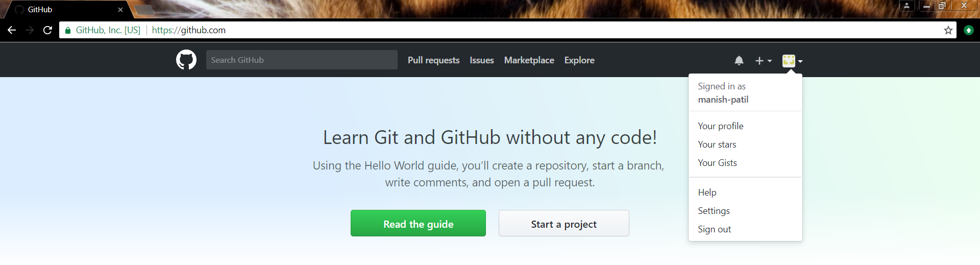
Task: Open the notifications bell
Action: coord(739,61)
